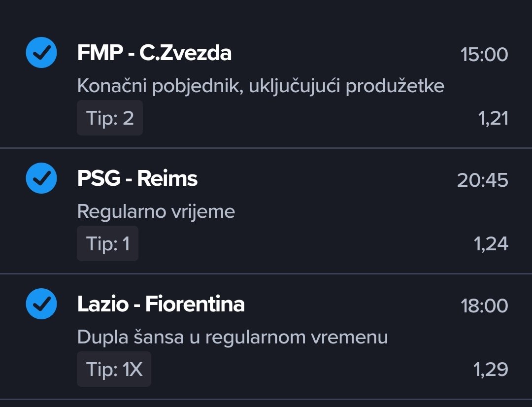Tap the 18:00 kickoff time
The image size is (532, 407).
pyautogui.click(x=484, y=305)
